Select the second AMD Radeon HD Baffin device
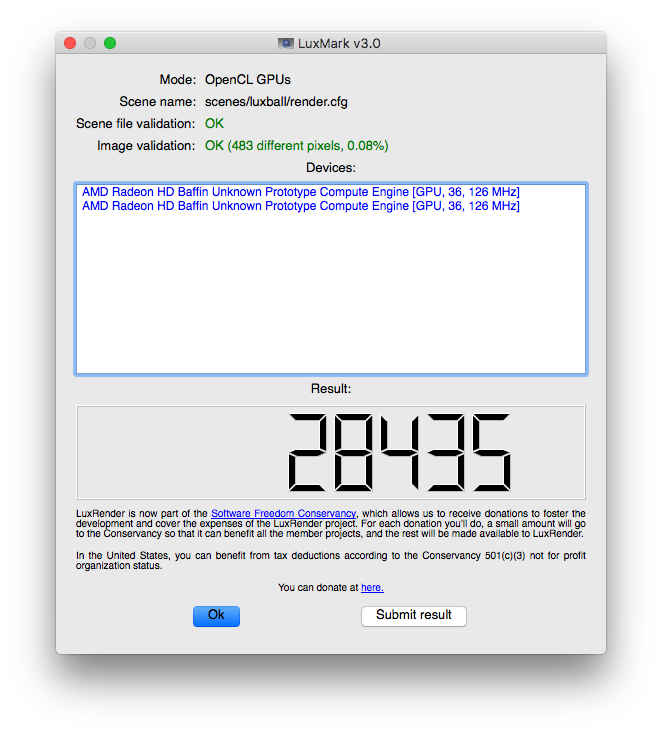 (x=301, y=206)
